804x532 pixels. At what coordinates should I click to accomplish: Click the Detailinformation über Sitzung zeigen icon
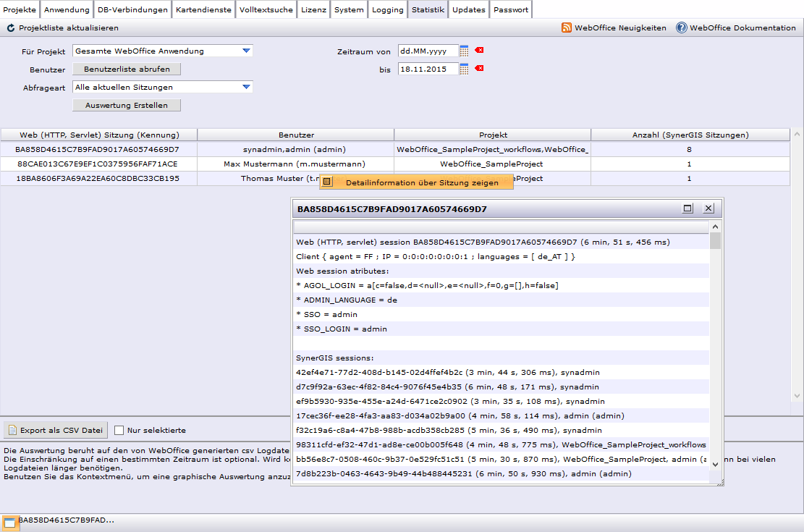click(x=326, y=182)
